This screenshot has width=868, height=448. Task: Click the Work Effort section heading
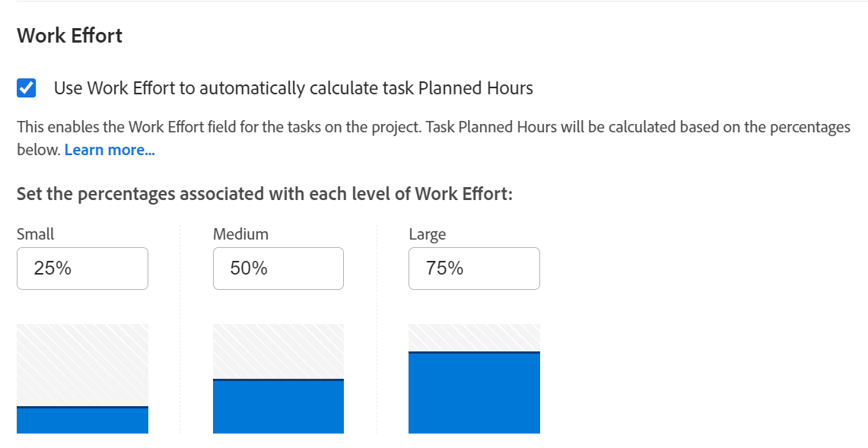click(69, 36)
